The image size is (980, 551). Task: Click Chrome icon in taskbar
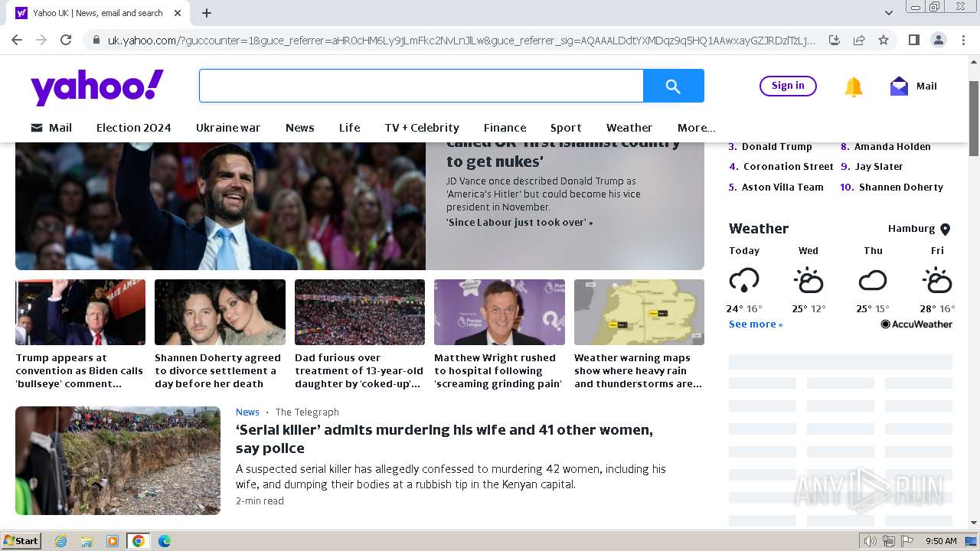[139, 541]
